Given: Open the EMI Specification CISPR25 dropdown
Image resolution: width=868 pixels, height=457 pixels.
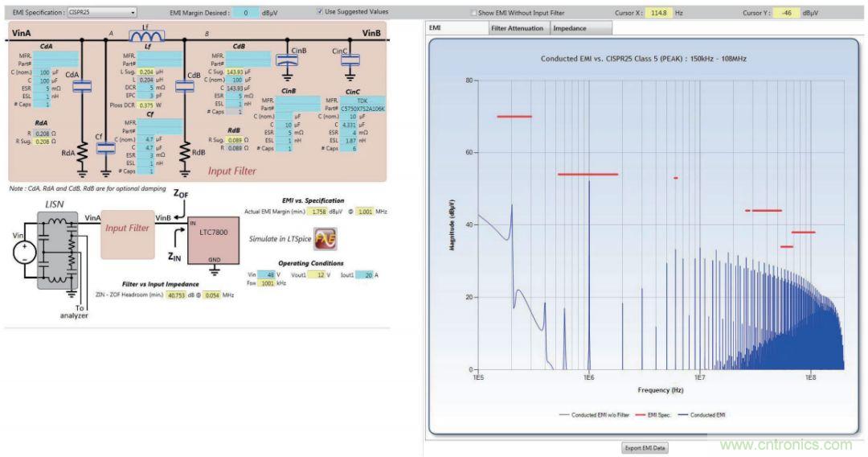Looking at the screenshot, I should point(101,13).
